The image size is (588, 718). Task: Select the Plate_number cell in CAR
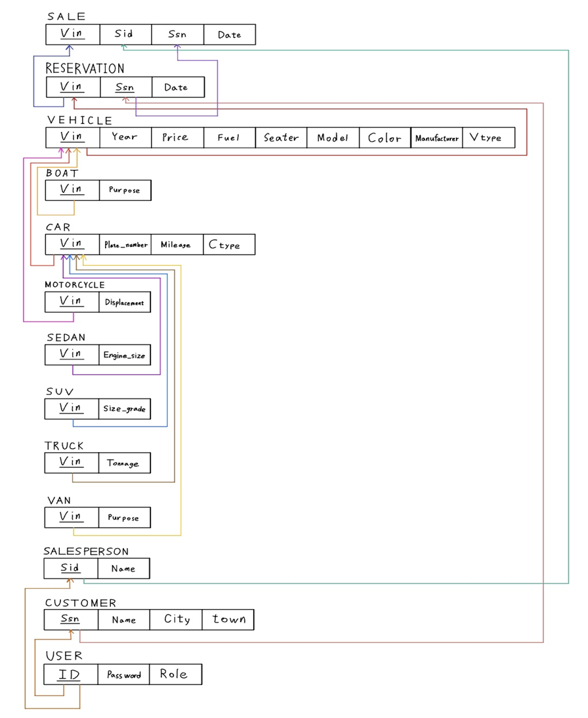point(125,244)
